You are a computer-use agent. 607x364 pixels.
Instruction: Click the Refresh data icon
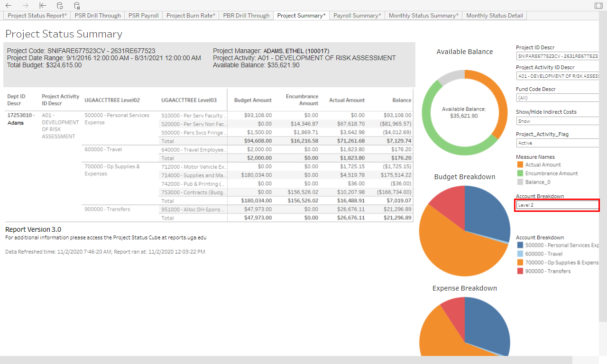(x=60, y=6)
